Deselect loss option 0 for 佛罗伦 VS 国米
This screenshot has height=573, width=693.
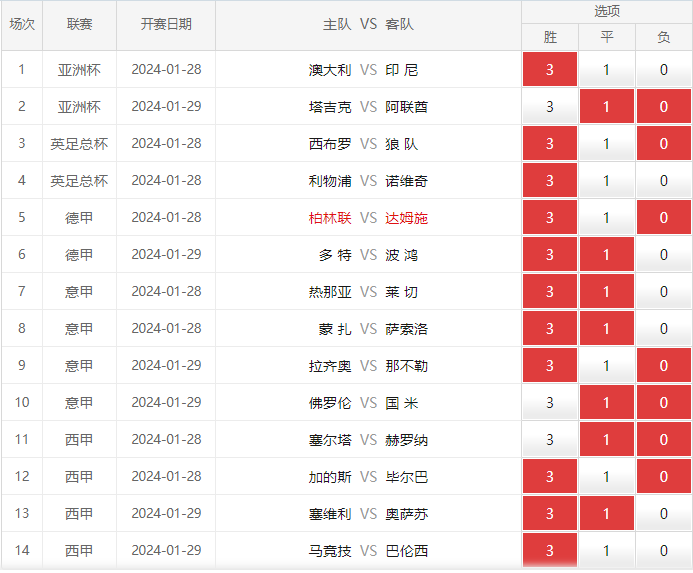[x=663, y=402]
